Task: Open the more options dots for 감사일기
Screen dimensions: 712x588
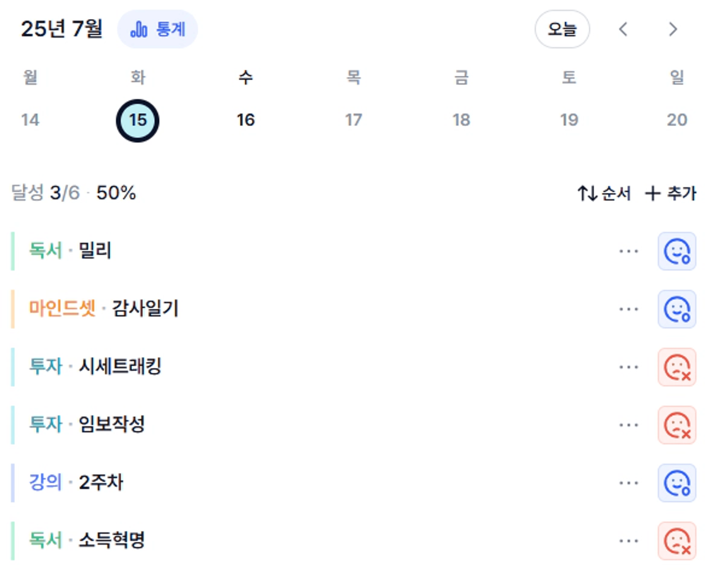Action: [x=629, y=309]
